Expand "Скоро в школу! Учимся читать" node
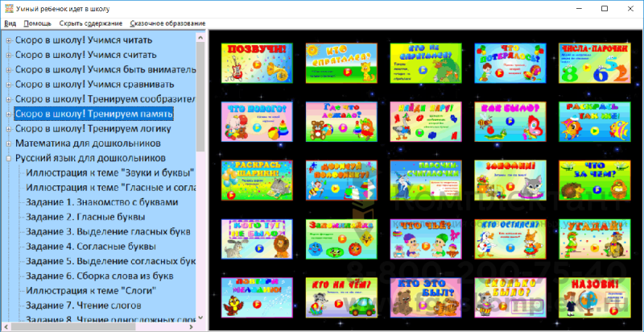Image resolution: width=644 pixels, height=332 pixels. click(8, 40)
